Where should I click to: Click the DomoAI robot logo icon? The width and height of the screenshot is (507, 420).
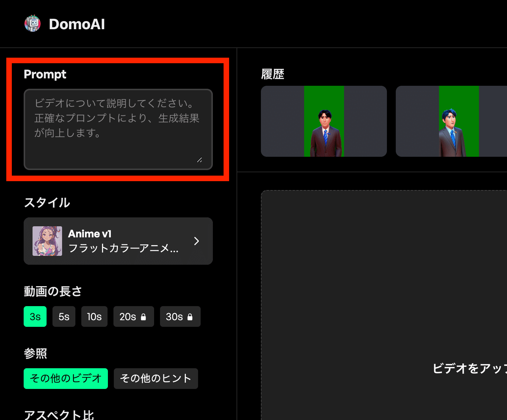coord(33,24)
